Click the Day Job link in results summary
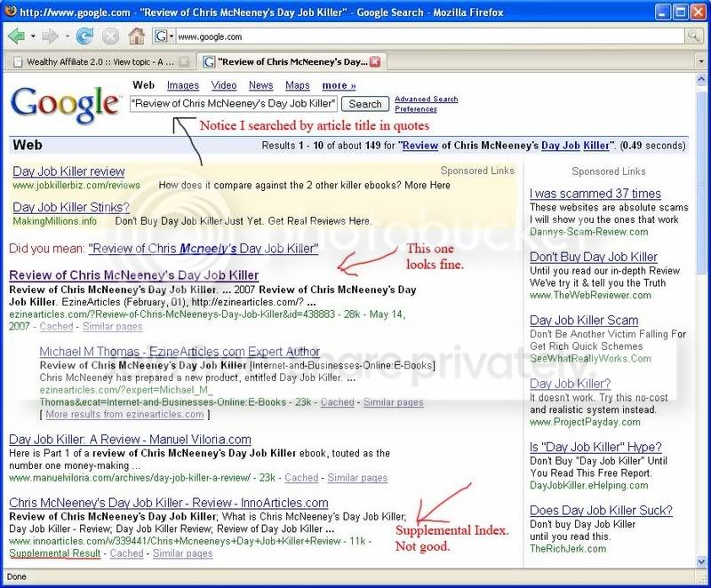The width and height of the screenshot is (711, 588). click(x=561, y=146)
